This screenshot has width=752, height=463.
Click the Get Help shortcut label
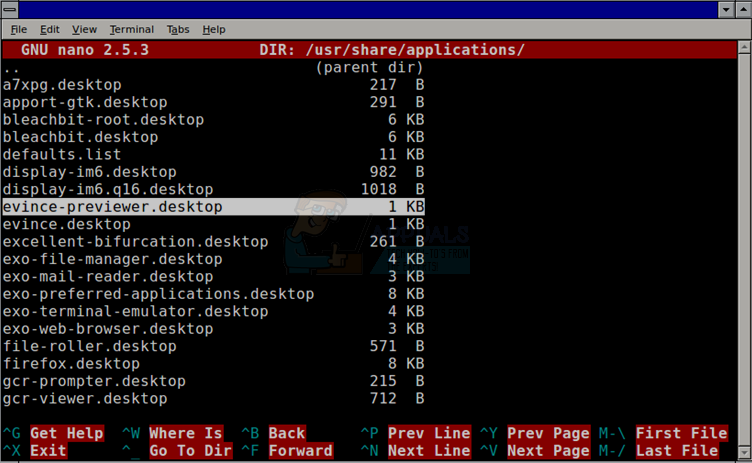[67, 433]
